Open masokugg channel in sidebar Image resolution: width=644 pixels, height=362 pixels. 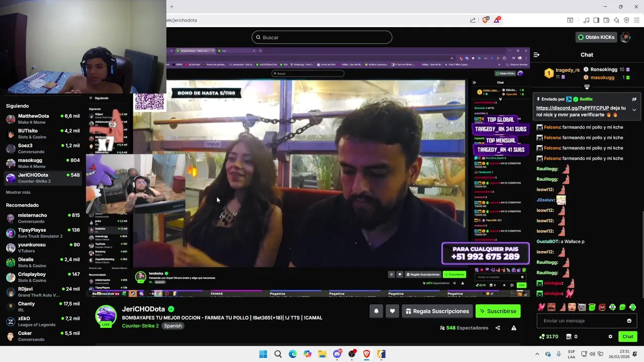click(42, 163)
